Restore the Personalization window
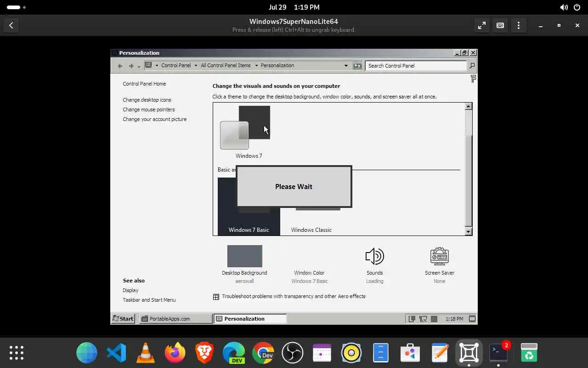This screenshot has width=588, height=368. point(464,53)
